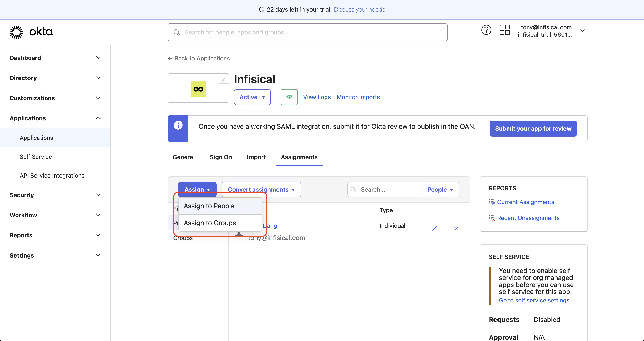
Task: Open the Active status dropdown
Action: 252,97
